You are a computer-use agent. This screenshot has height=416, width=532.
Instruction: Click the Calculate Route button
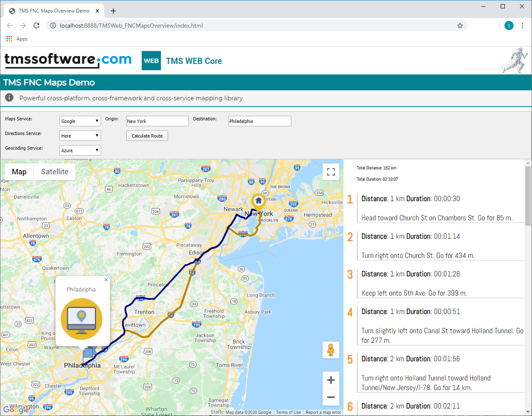(147, 136)
